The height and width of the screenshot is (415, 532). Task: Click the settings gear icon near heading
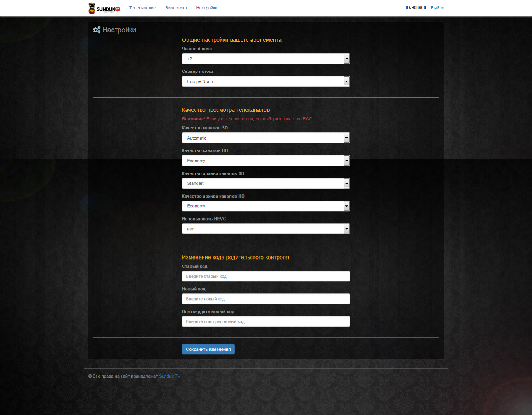click(x=97, y=30)
